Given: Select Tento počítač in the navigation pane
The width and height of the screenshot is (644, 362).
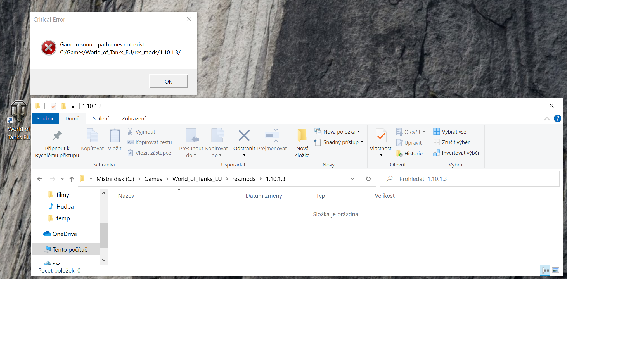Looking at the screenshot, I should (66, 249).
